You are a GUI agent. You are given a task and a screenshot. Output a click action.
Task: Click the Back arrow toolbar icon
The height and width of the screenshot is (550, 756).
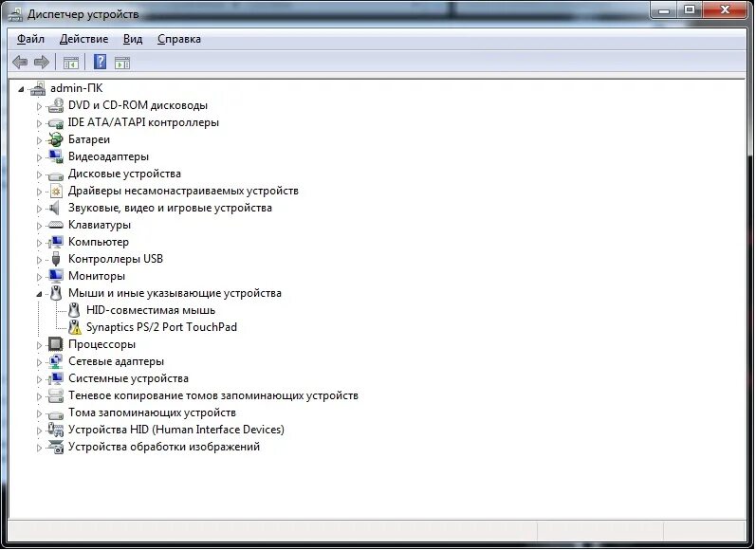20,63
